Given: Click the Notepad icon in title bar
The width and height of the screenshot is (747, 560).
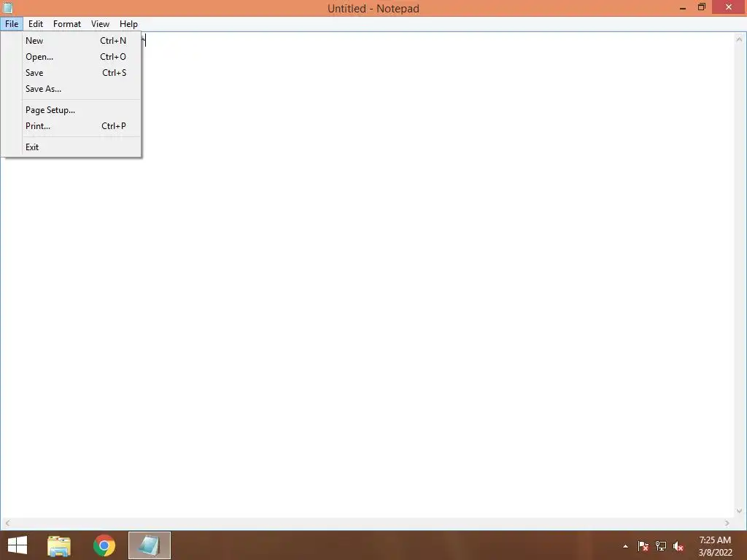Looking at the screenshot, I should (x=7, y=7).
